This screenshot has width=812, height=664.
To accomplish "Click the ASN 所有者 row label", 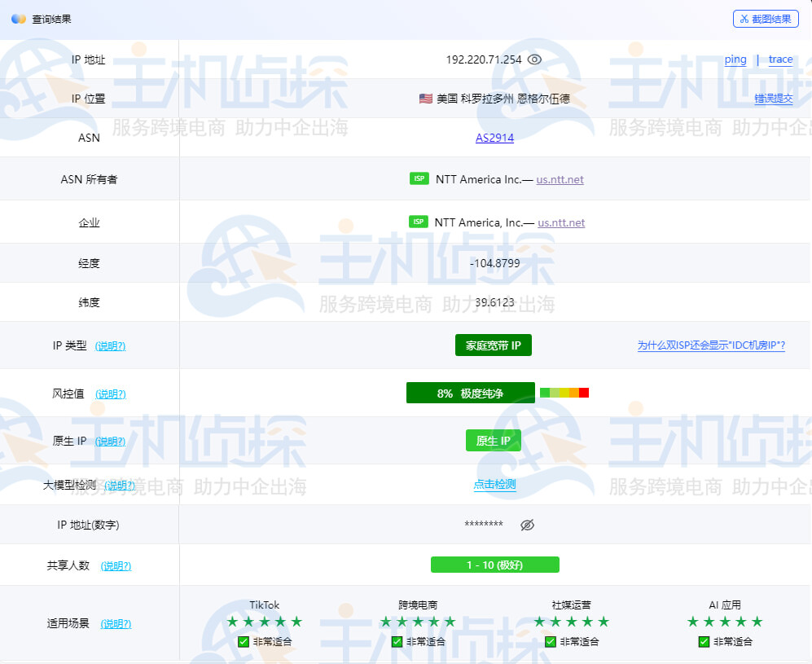I will pos(89,180).
